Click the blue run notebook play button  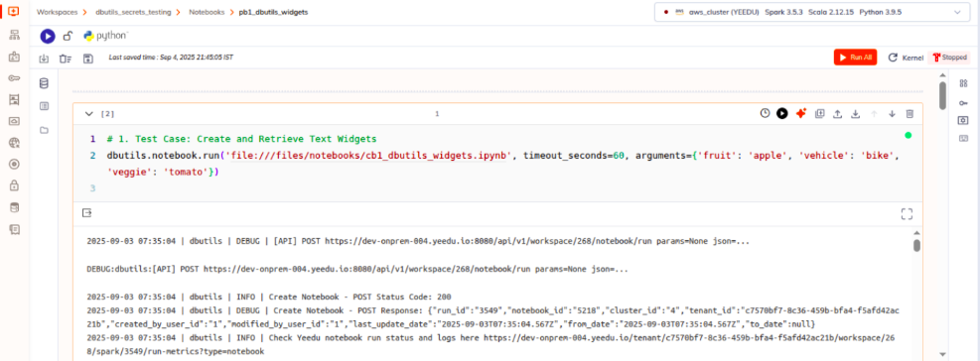click(48, 37)
